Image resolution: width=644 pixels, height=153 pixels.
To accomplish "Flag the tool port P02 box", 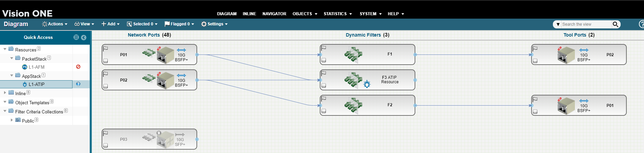I will click(x=535, y=48).
